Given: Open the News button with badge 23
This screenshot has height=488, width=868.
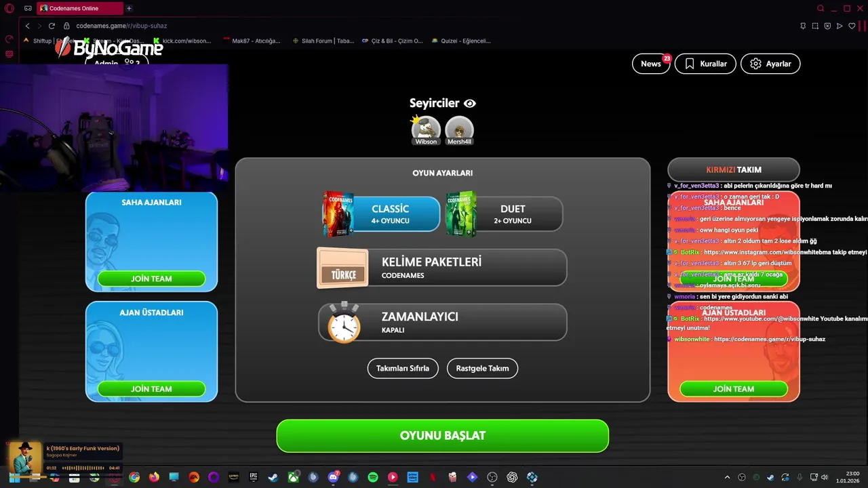Looking at the screenshot, I should (651, 64).
